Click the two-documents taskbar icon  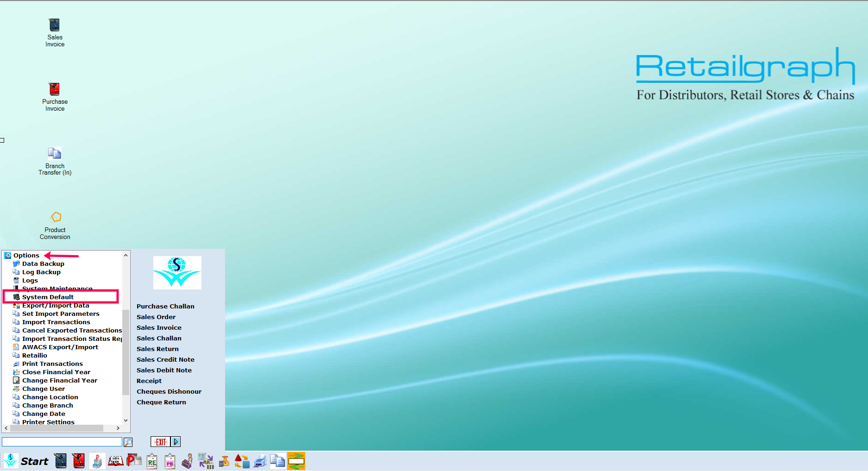coord(277,461)
